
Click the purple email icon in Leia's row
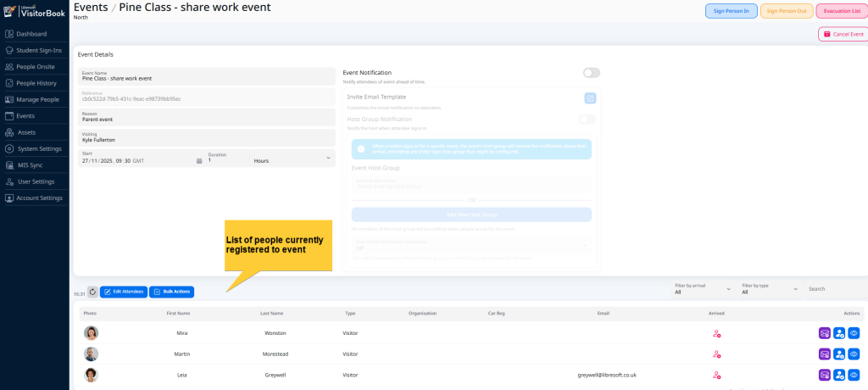824,375
